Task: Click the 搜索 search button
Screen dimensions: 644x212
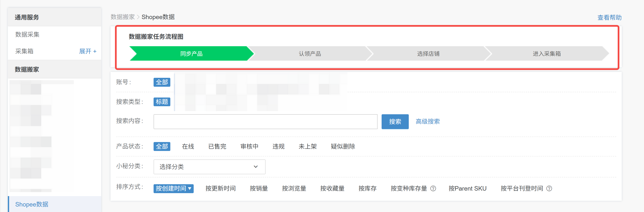Action: pyautogui.click(x=395, y=121)
